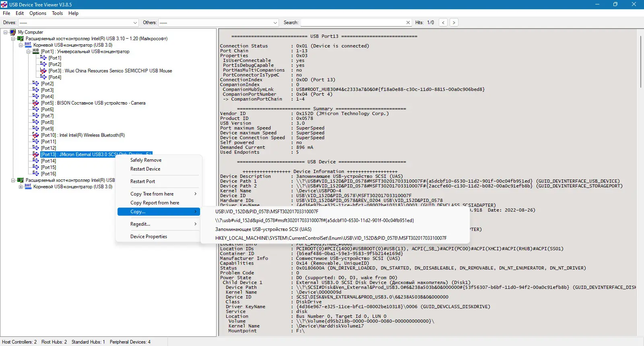
Task: Collapse the first Intel USB host controller node
Action: (13, 39)
